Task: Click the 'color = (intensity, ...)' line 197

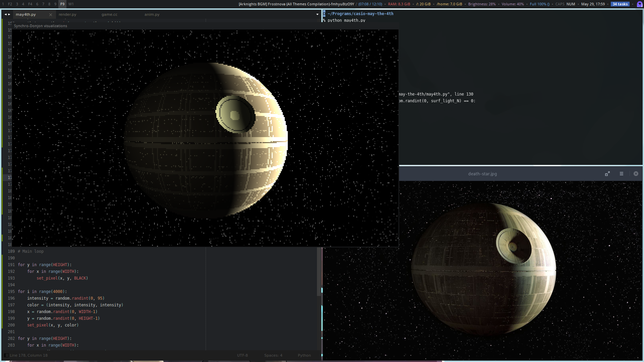Action: (75, 305)
